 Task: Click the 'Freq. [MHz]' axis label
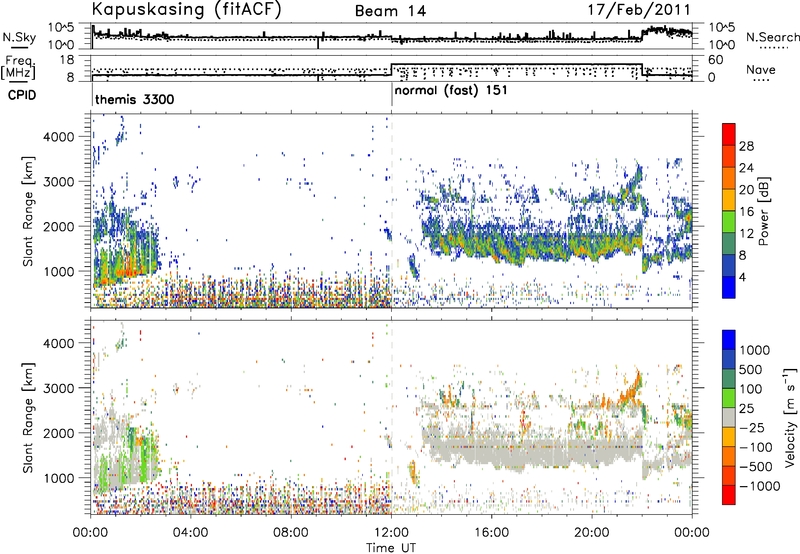[x=18, y=67]
